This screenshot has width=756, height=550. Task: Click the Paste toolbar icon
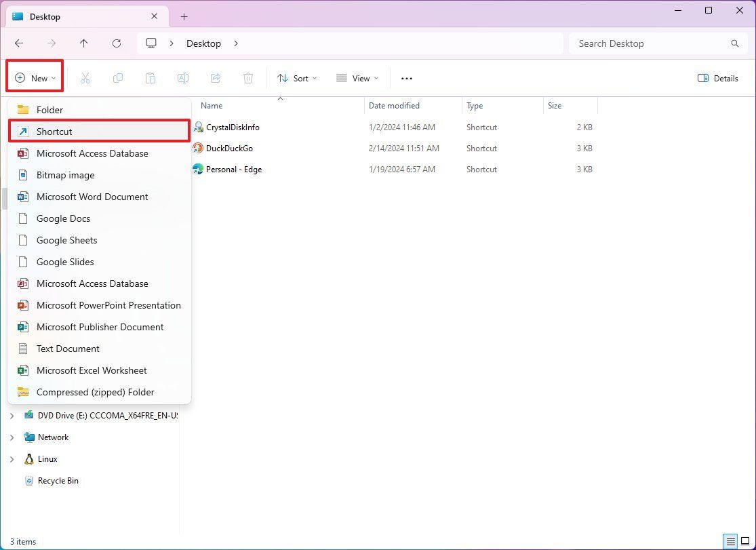pyautogui.click(x=150, y=78)
